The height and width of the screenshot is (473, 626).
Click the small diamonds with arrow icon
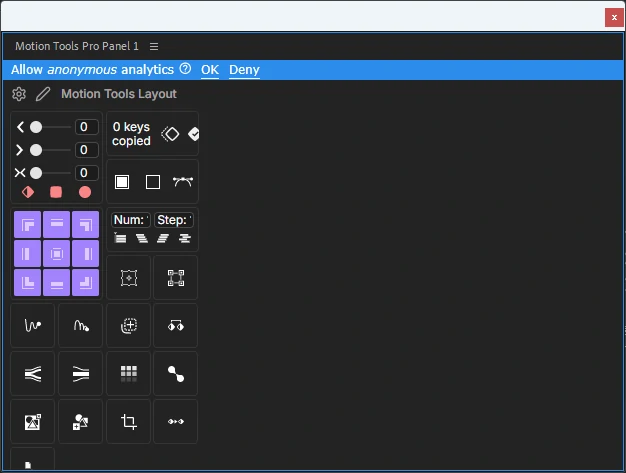[x=176, y=422]
